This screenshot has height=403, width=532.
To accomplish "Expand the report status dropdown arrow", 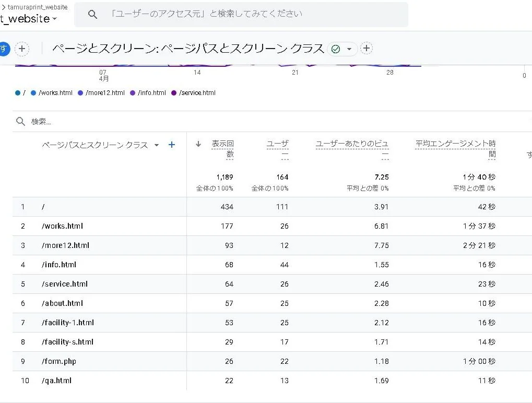I will 349,49.
